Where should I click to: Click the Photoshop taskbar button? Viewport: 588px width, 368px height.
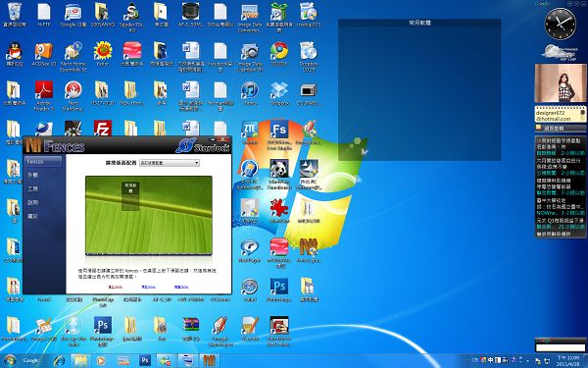click(x=145, y=361)
